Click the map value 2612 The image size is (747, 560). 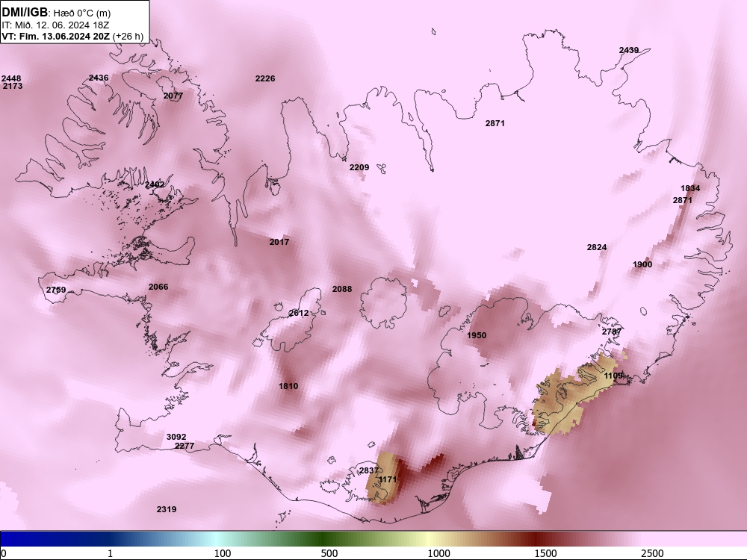(x=299, y=313)
